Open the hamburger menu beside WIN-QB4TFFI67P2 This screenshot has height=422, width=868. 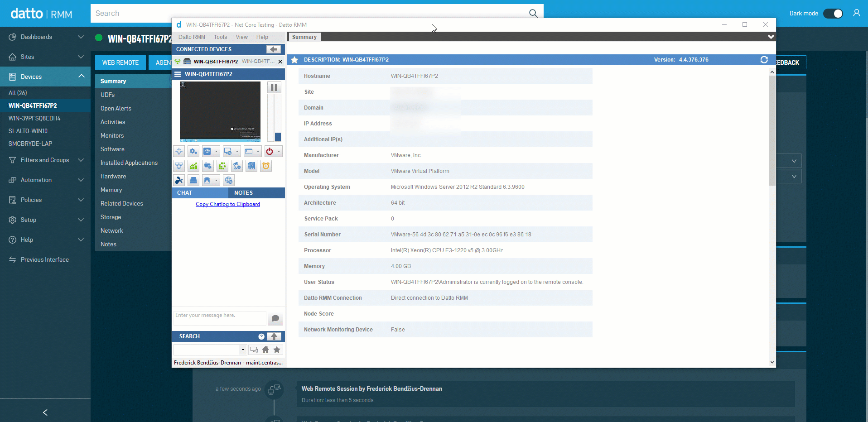[x=178, y=74]
